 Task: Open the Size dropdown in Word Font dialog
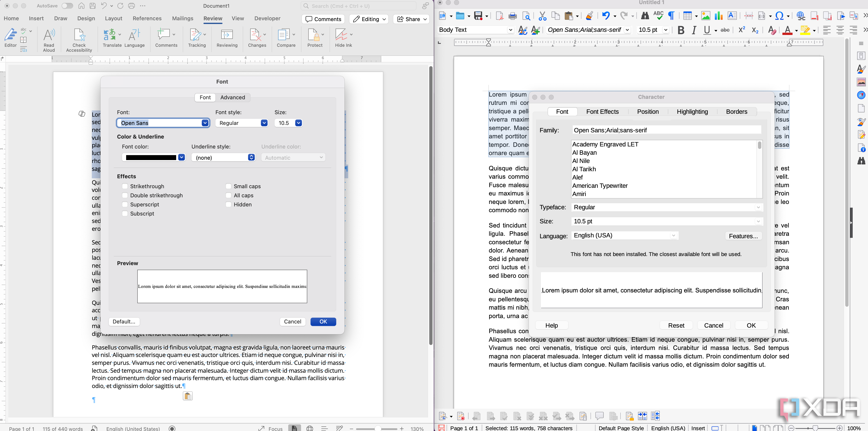coord(299,123)
